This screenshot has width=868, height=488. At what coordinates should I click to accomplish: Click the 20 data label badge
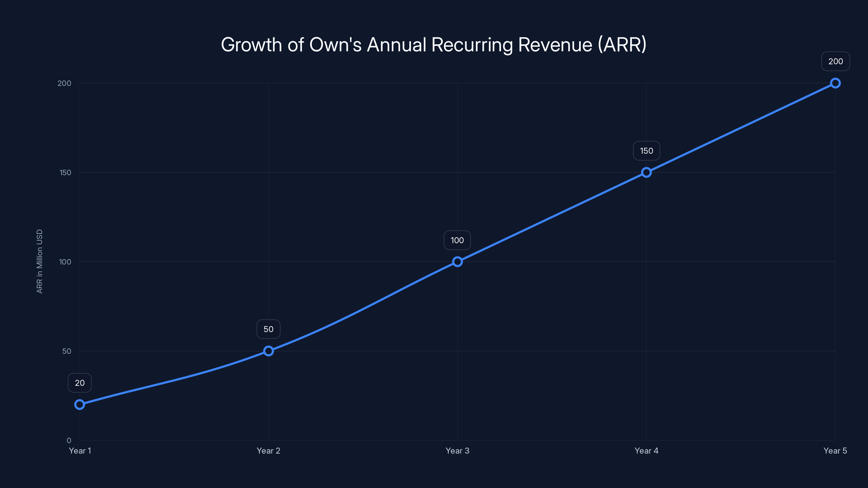(x=80, y=383)
